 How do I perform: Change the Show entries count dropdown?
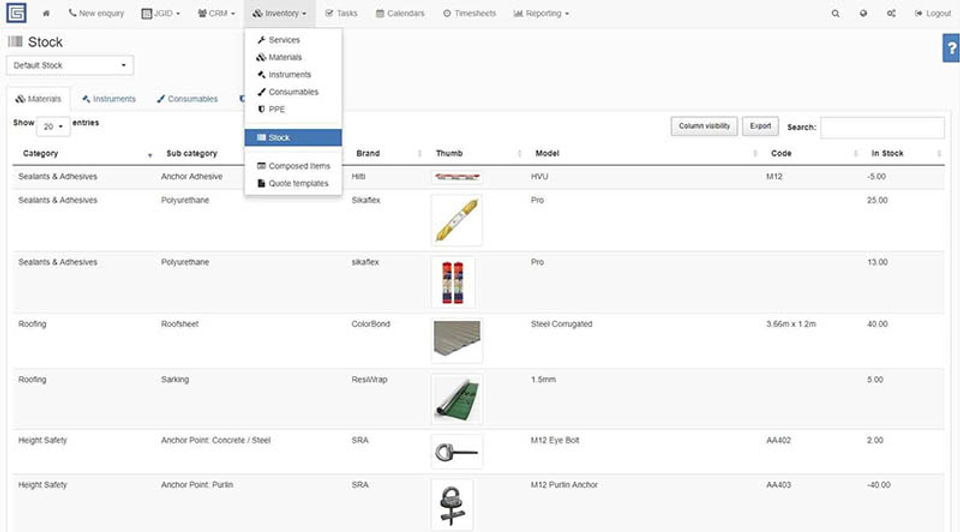pos(53,126)
